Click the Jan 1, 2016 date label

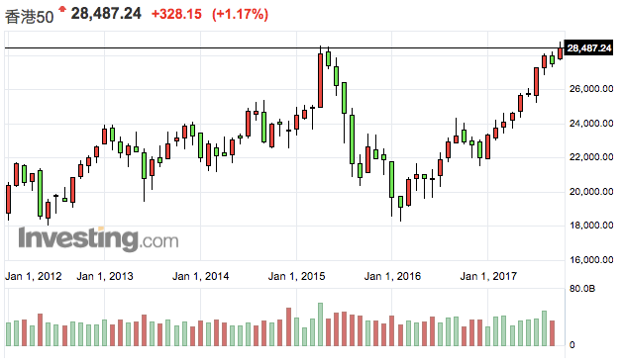[x=392, y=276]
